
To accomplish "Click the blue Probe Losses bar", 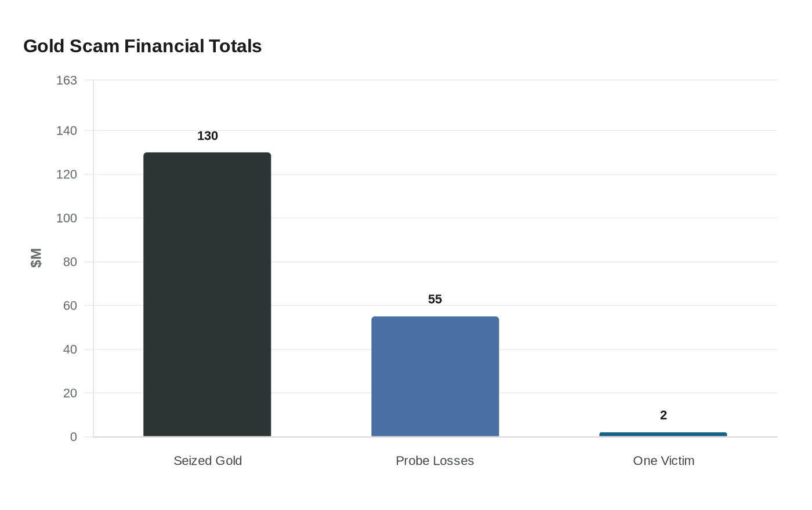I will 435,376.
